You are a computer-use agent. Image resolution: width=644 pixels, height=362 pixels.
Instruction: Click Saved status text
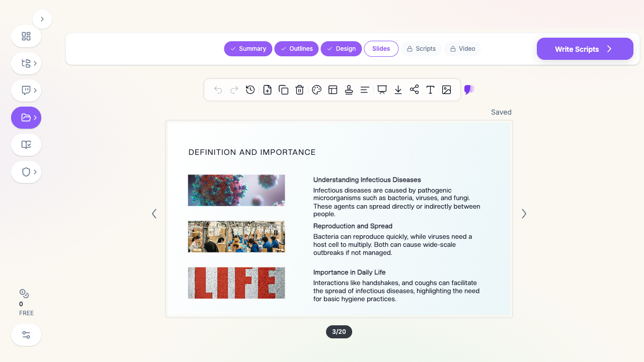pos(501,112)
